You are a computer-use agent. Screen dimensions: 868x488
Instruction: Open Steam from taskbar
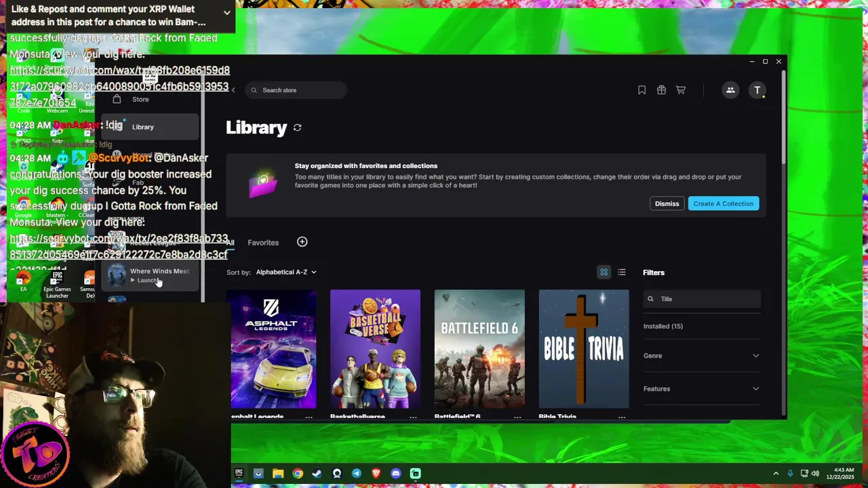(x=317, y=474)
